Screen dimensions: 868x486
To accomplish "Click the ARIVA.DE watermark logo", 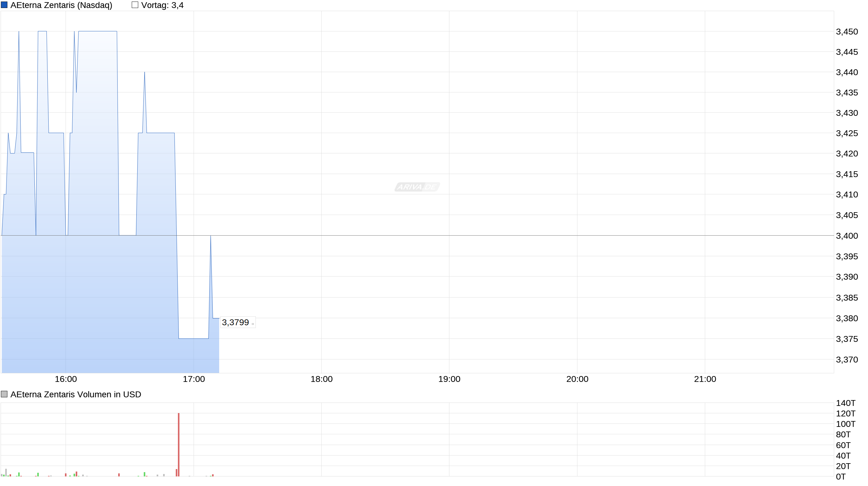I will pyautogui.click(x=417, y=187).
